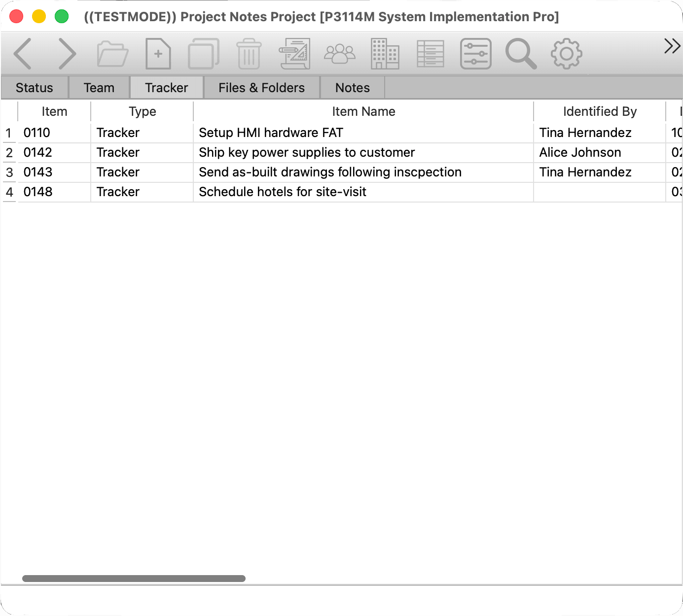Select 'Schedule hotels for site-visit' cell
This screenshot has width=683, height=616.
pos(363,192)
